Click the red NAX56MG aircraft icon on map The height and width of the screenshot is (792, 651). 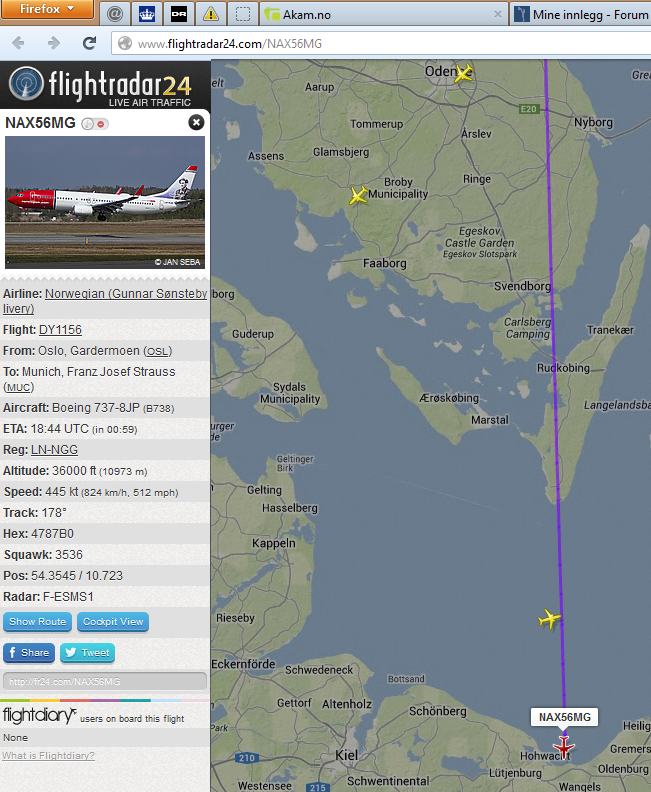click(563, 747)
